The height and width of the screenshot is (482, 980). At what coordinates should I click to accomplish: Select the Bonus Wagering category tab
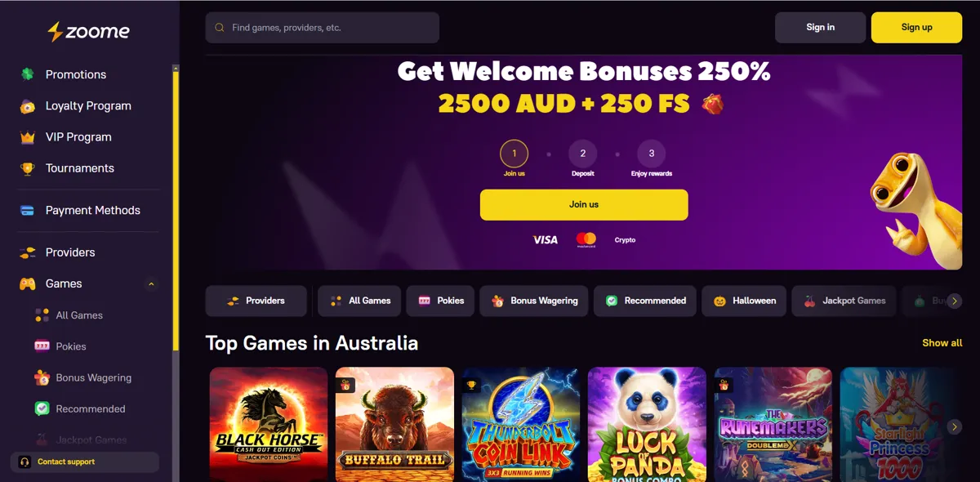click(x=534, y=301)
